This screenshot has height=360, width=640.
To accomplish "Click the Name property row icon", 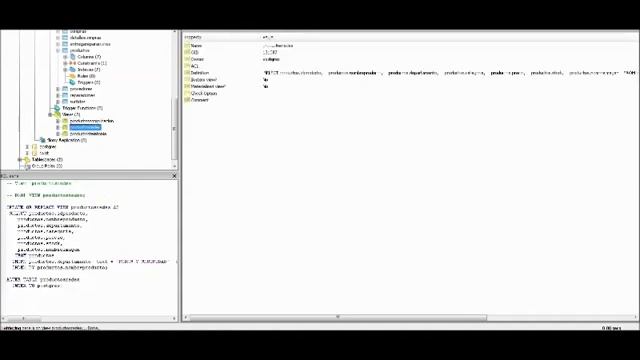I will (187, 46).
